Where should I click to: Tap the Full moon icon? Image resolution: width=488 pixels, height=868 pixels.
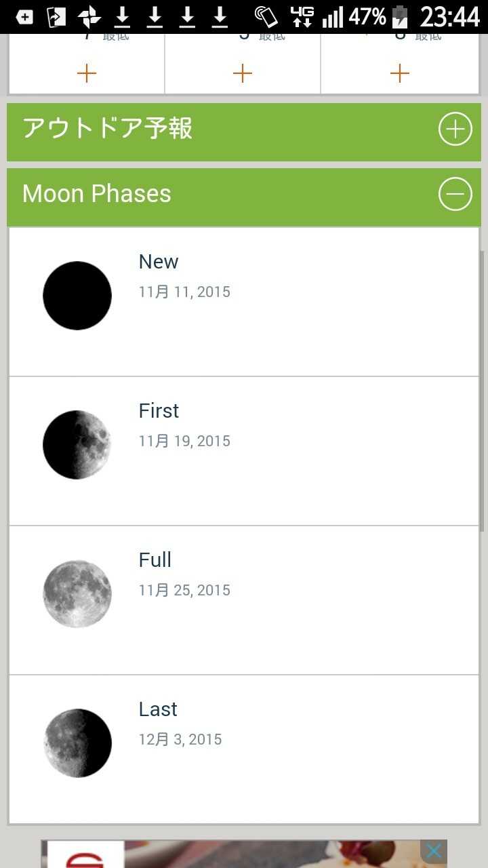pyautogui.click(x=77, y=594)
